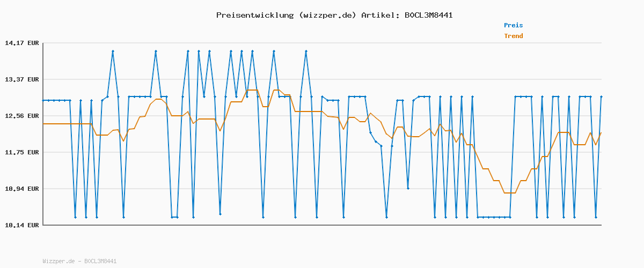This screenshot has width=644, height=268.
Task: Click the chart title Preisentwicklung text
Action: 334,15
